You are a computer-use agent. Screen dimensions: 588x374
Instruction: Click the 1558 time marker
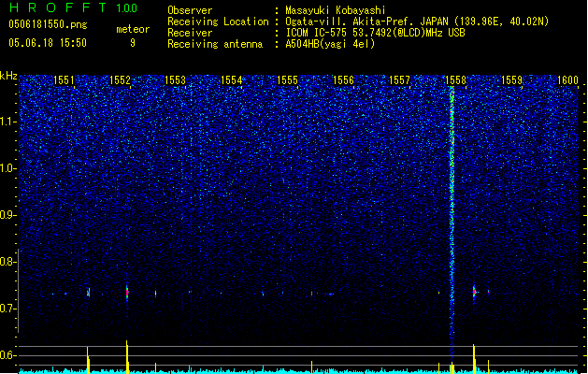[x=455, y=79]
